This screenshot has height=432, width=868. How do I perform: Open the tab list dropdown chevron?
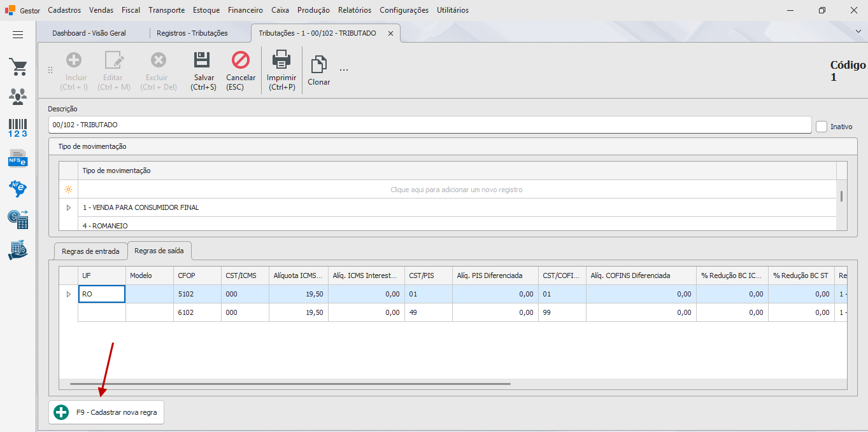point(858,31)
